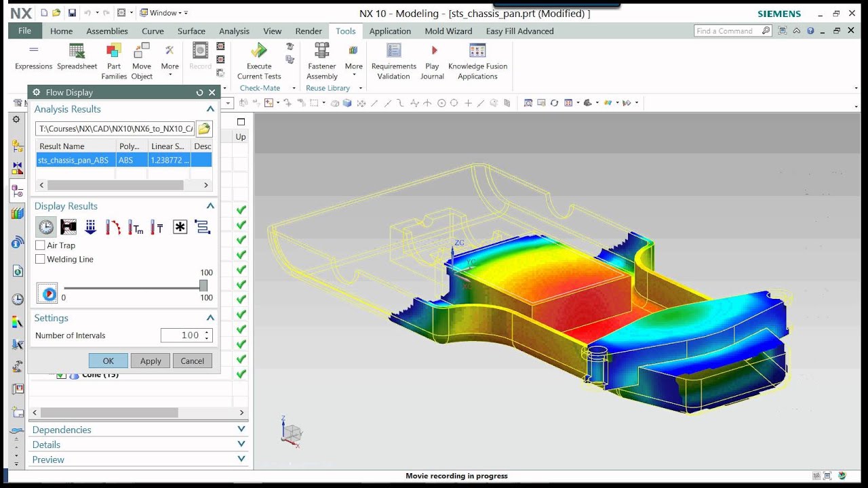Select the asterisk display result icon

(x=180, y=227)
